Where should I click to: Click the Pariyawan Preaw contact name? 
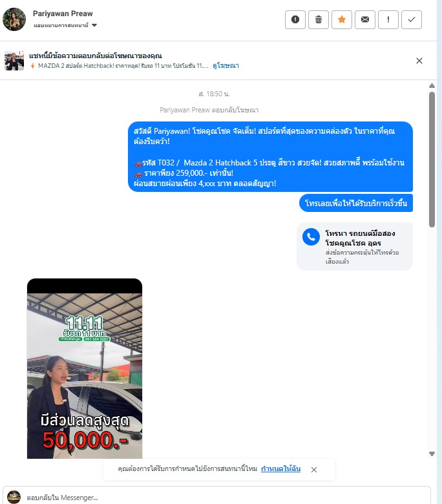63,14
